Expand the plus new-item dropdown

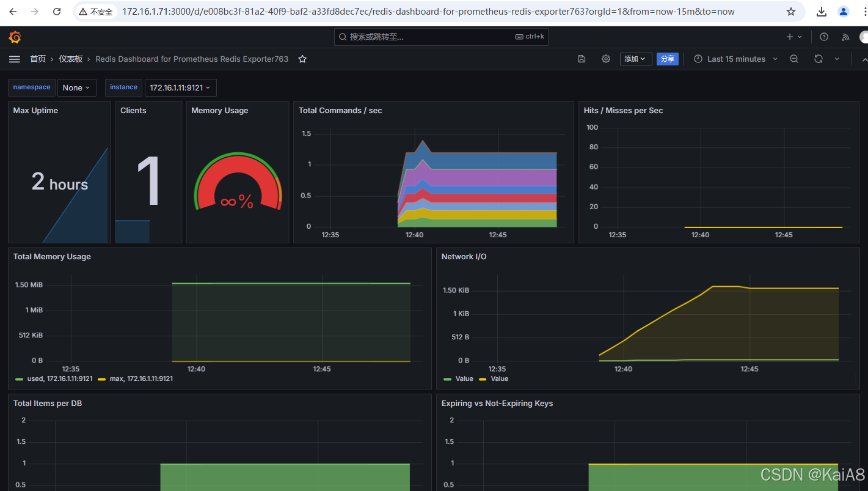pyautogui.click(x=794, y=37)
